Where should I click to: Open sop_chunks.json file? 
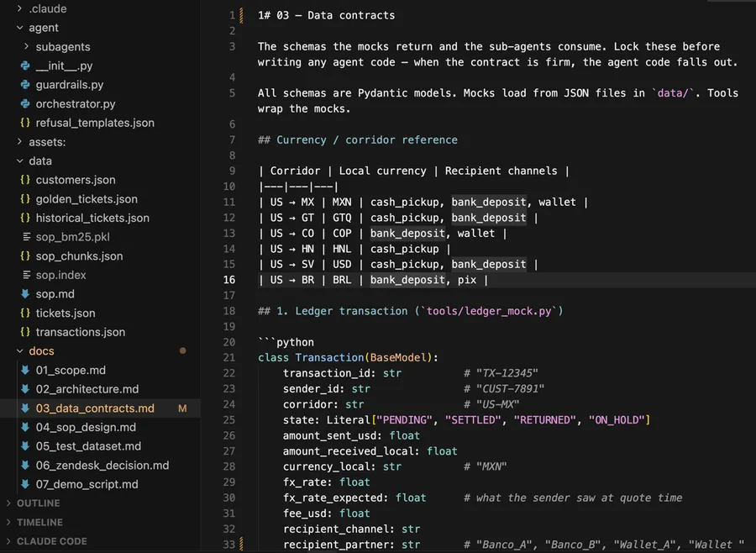click(79, 255)
